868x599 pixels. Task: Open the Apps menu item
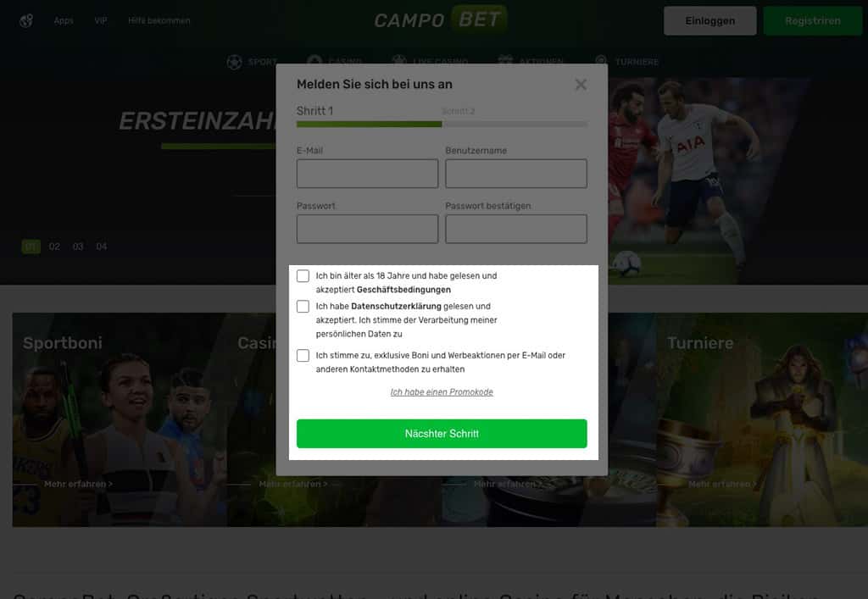[64, 21]
